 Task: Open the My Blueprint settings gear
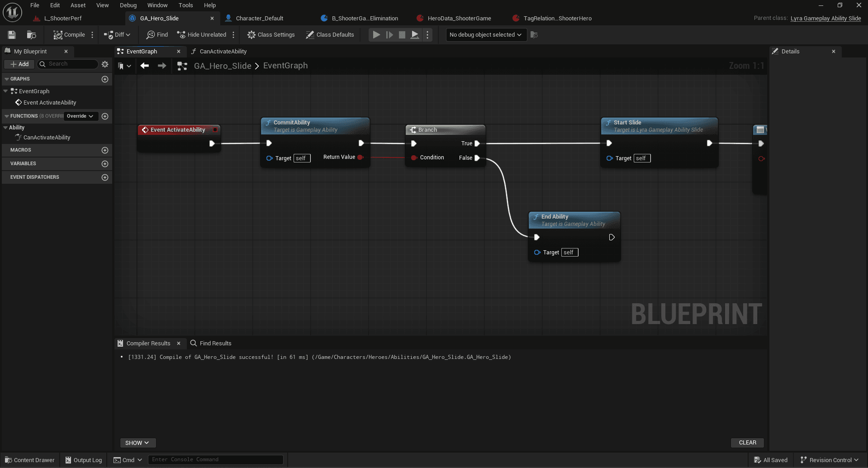[x=105, y=64]
